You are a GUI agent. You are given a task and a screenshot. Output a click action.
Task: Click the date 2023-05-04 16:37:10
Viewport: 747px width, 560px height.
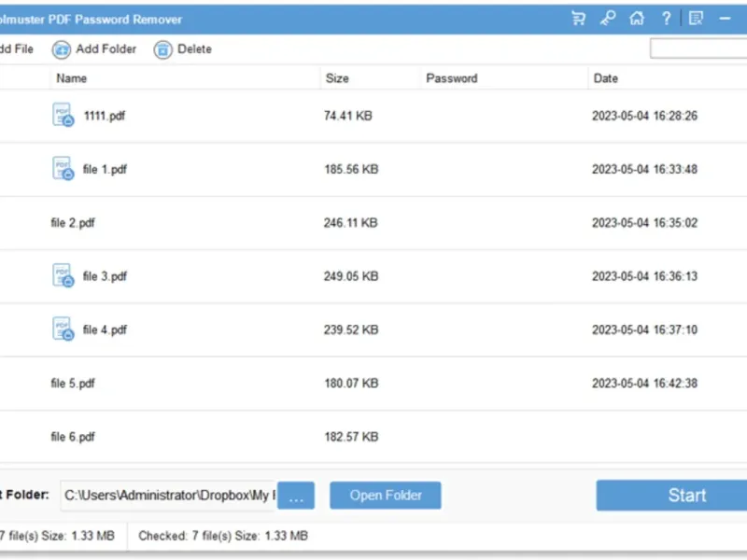click(644, 330)
